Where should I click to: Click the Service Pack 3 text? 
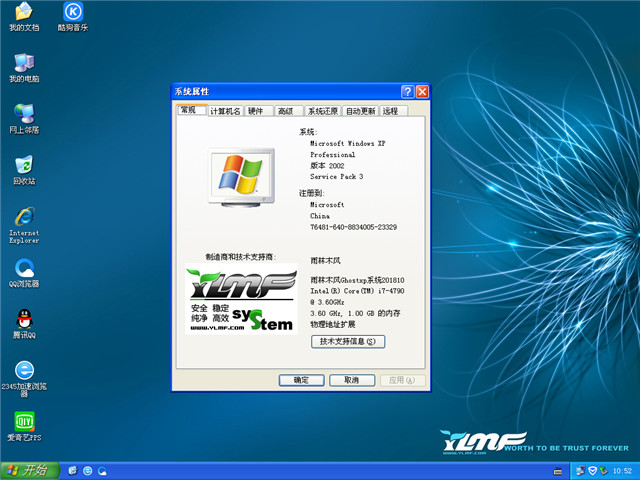coord(336,176)
